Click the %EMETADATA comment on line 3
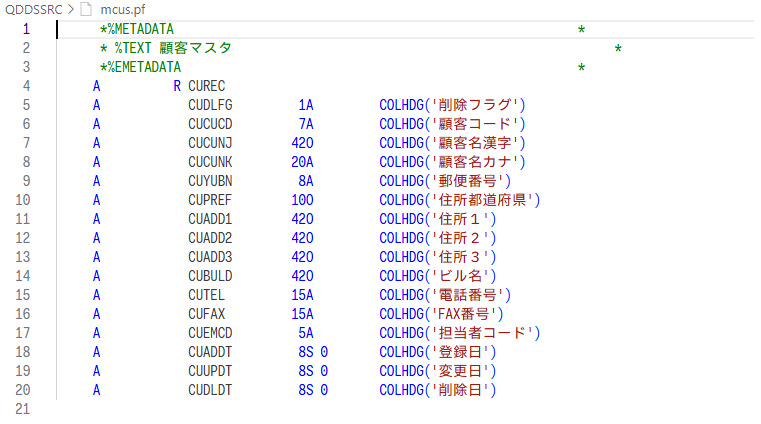This screenshot has height=424, width=761. coord(143,67)
